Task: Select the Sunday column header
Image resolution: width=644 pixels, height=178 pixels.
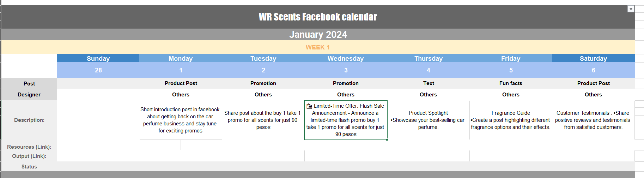Action: pos(98,58)
